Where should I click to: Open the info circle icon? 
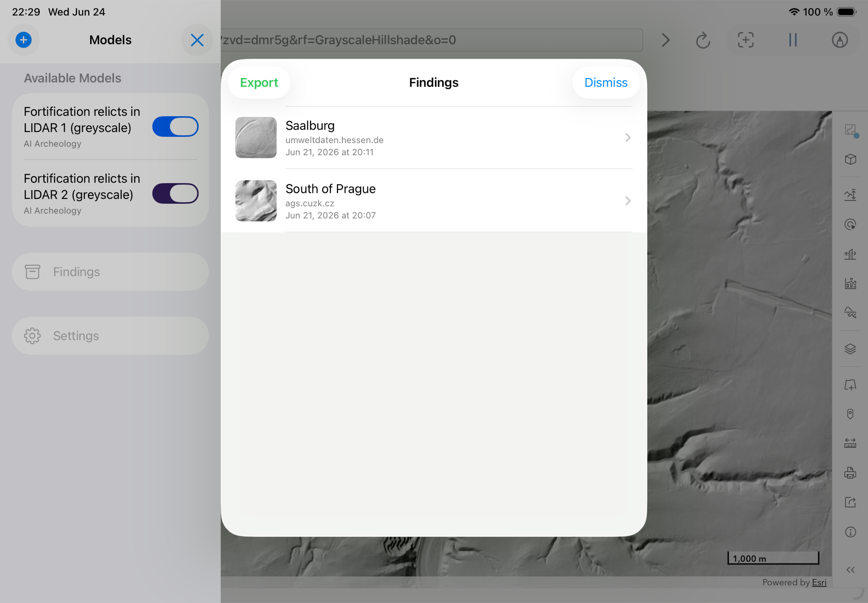[851, 532]
